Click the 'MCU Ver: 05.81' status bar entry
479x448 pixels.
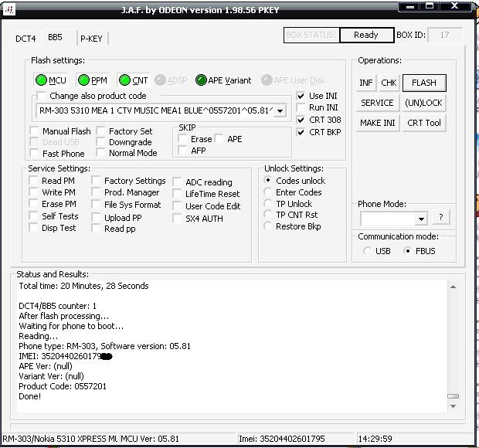click(x=150, y=439)
